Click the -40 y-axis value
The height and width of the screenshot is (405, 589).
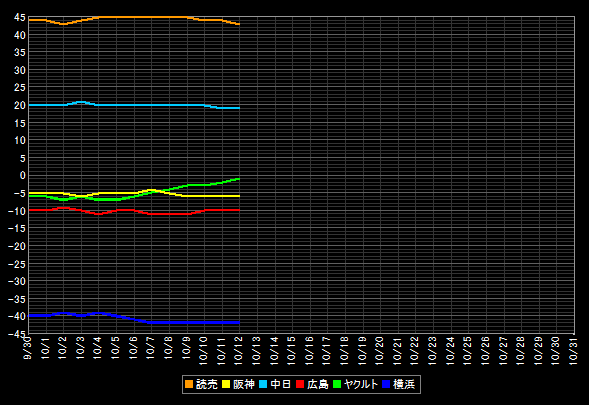click(17, 317)
